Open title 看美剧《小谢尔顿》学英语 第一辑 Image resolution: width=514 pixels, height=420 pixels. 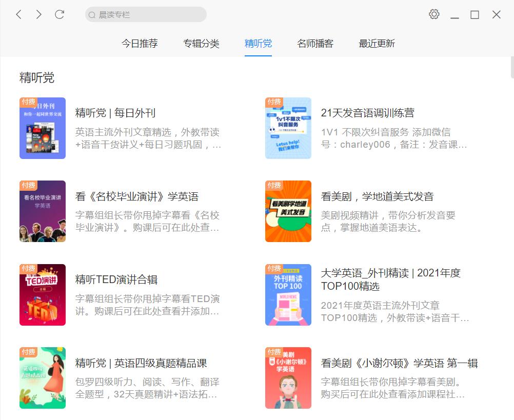click(399, 363)
